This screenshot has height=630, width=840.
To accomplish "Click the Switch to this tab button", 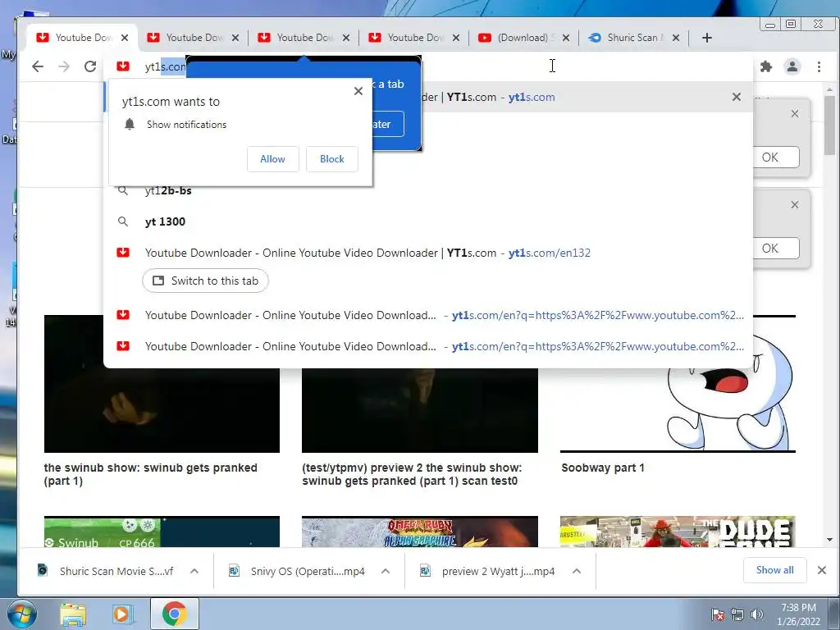I will coord(205,281).
